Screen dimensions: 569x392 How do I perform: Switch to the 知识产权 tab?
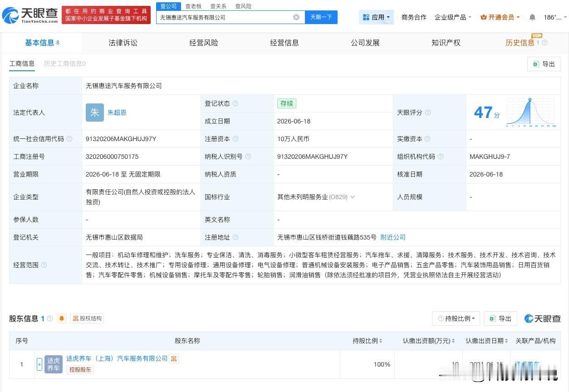pyautogui.click(x=446, y=43)
